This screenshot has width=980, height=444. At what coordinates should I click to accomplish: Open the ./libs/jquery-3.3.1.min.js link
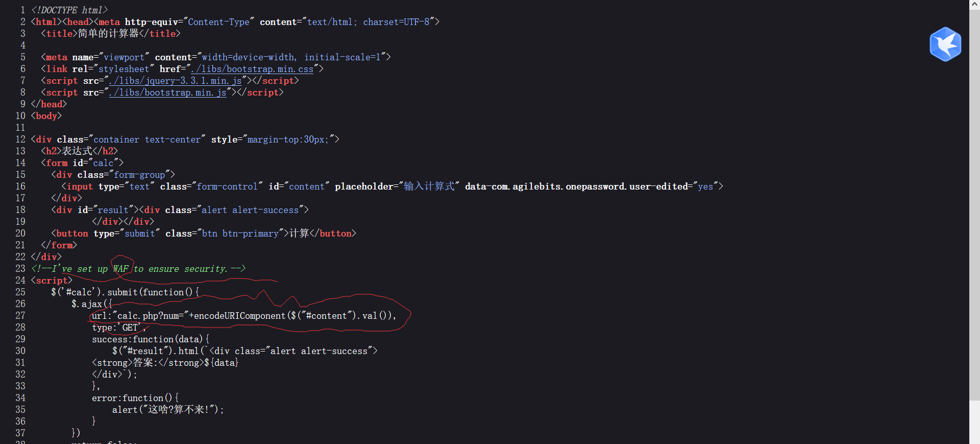coord(175,81)
